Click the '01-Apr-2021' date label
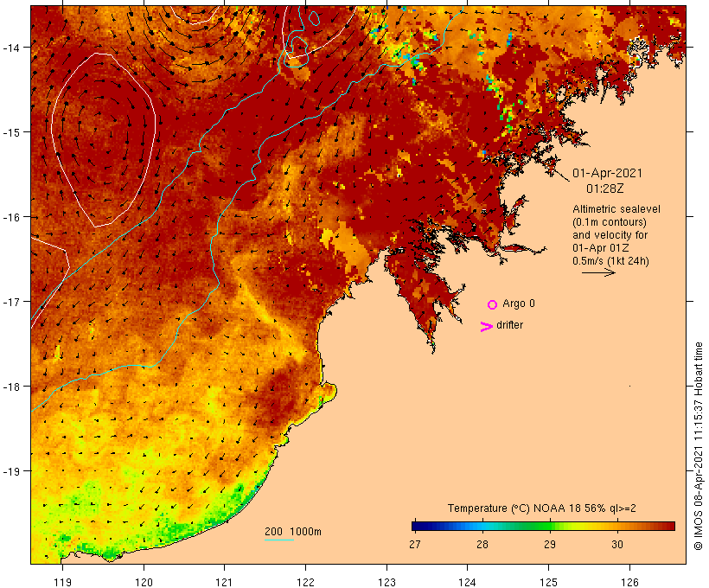The height and width of the screenshot is (588, 709). (607, 173)
